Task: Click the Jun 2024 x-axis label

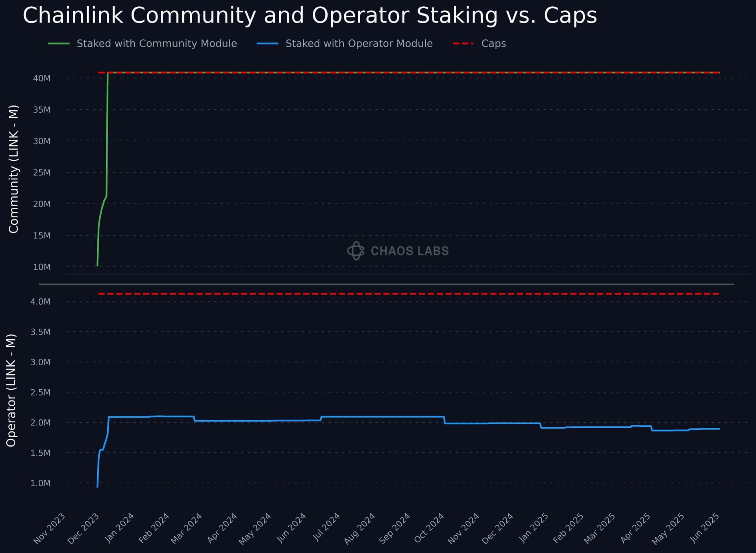Action: (x=291, y=529)
